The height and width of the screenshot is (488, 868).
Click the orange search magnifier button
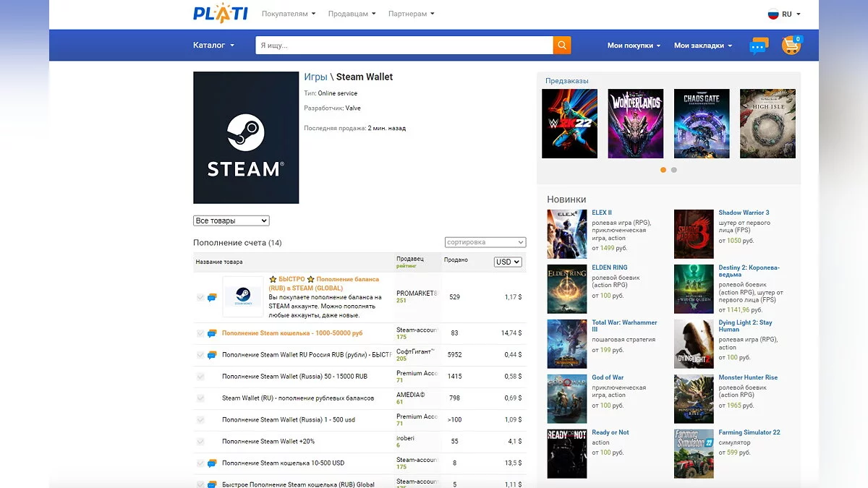(562, 46)
